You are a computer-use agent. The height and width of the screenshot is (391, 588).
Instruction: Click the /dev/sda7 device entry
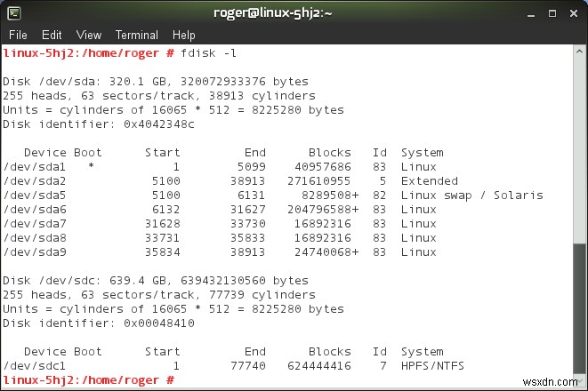point(34,224)
